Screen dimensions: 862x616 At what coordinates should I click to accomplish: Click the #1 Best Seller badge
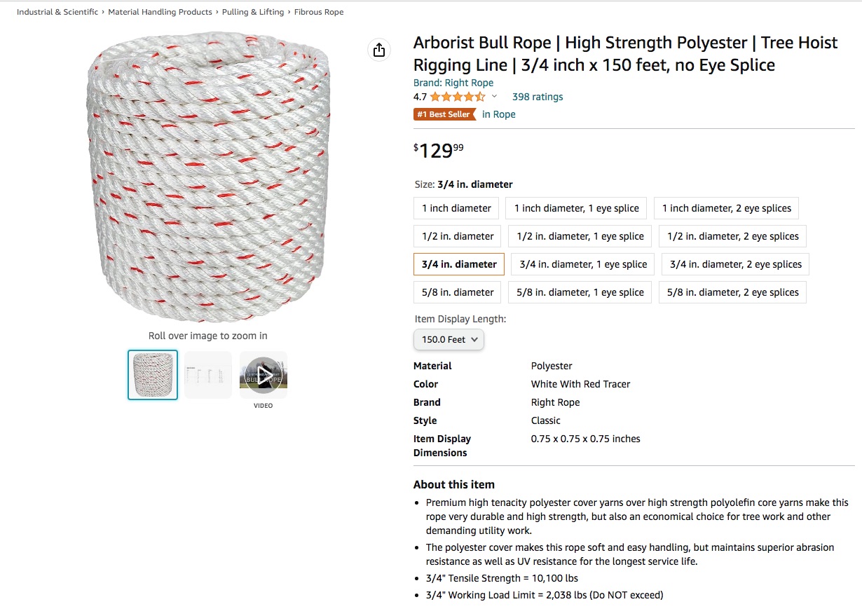pyautogui.click(x=444, y=114)
